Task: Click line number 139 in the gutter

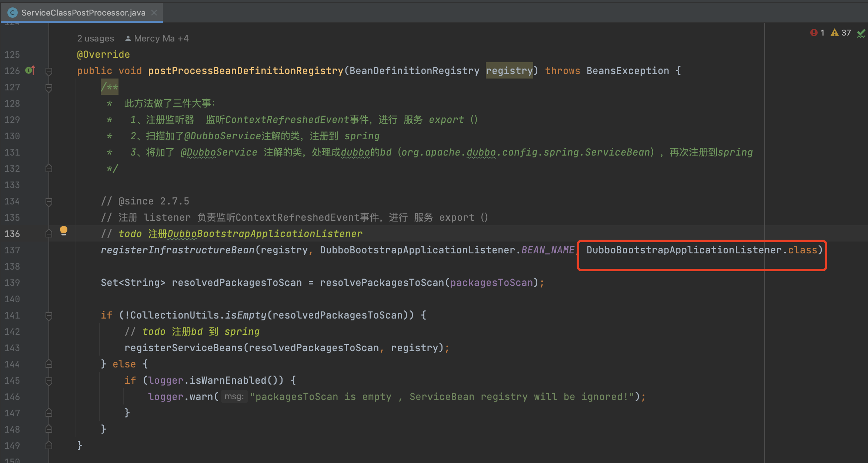Action: [12, 283]
